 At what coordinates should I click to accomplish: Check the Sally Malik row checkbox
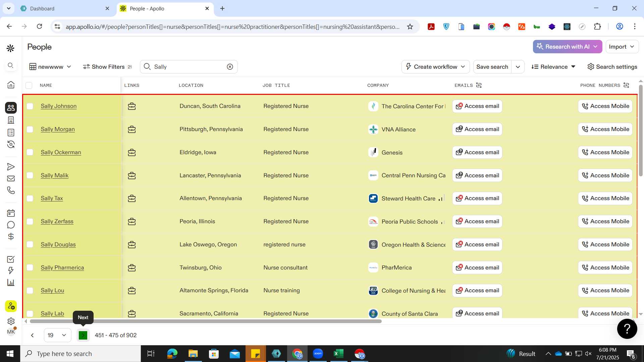30,175
